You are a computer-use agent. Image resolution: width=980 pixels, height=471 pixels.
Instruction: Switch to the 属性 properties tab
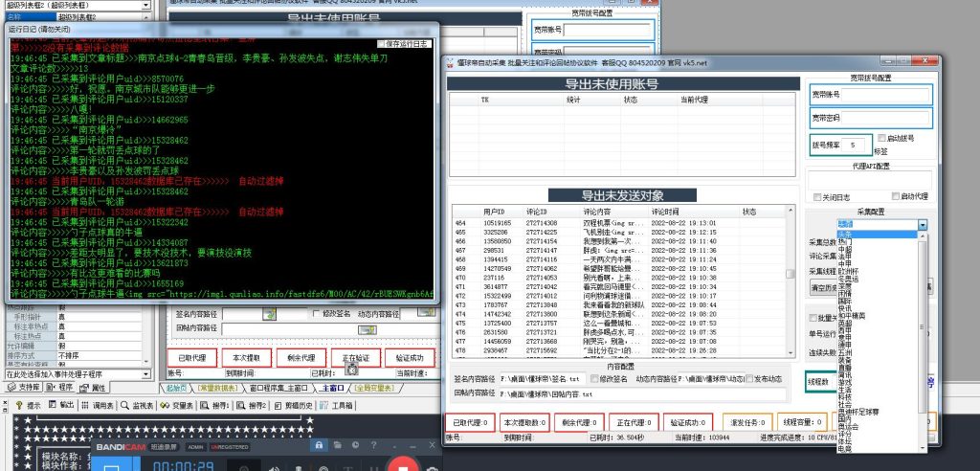(x=95, y=388)
